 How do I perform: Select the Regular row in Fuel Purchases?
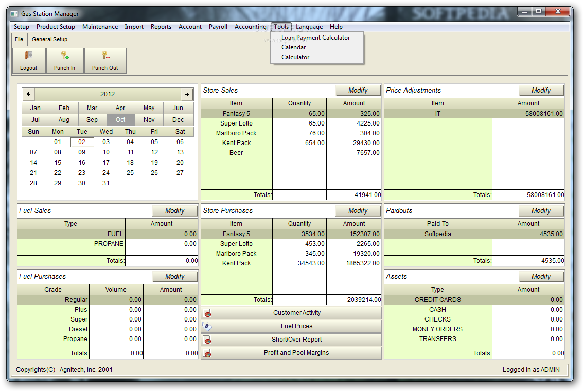pyautogui.click(x=108, y=300)
